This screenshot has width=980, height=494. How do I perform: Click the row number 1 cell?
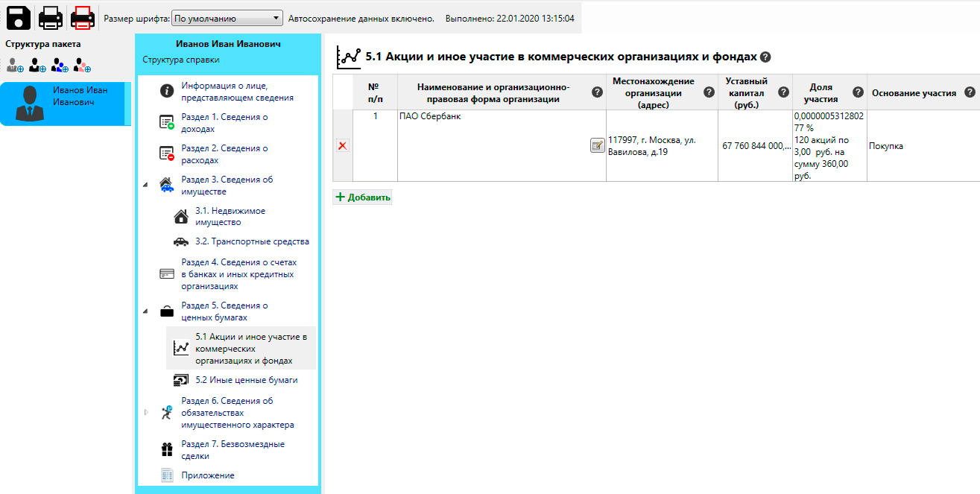pos(376,146)
